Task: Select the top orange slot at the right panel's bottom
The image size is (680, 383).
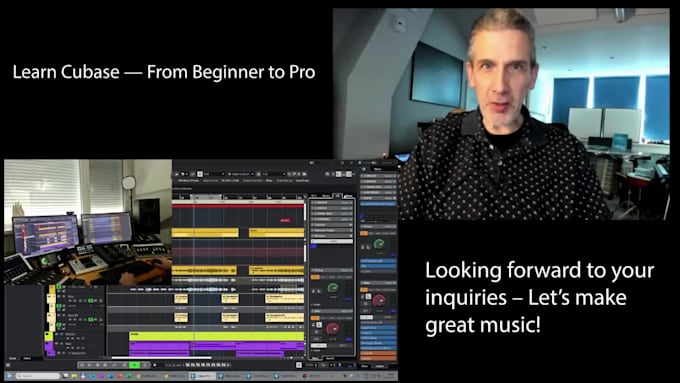Action: point(378,354)
